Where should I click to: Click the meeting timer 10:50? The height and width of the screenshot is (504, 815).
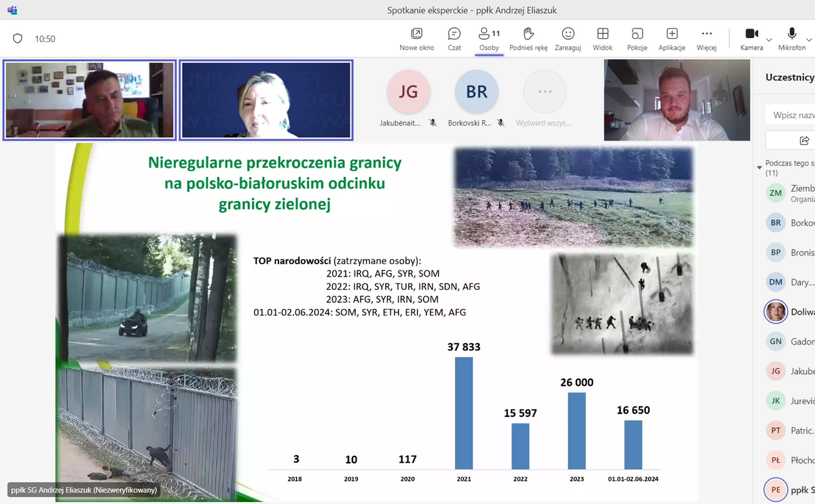click(x=45, y=39)
